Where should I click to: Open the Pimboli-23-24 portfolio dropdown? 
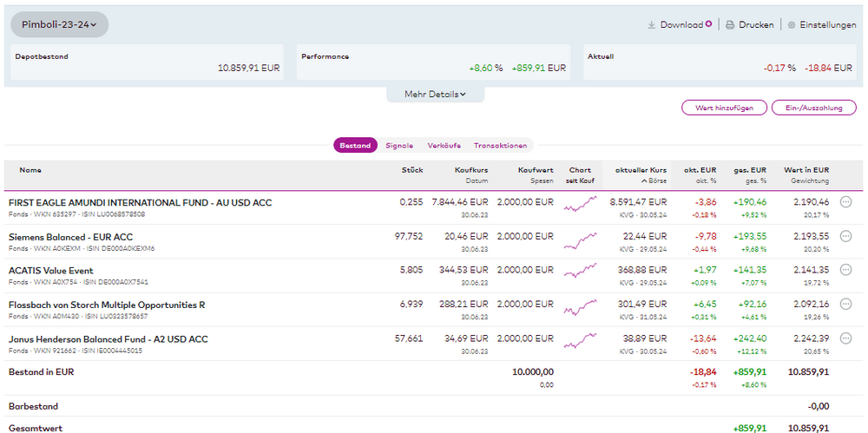point(59,24)
